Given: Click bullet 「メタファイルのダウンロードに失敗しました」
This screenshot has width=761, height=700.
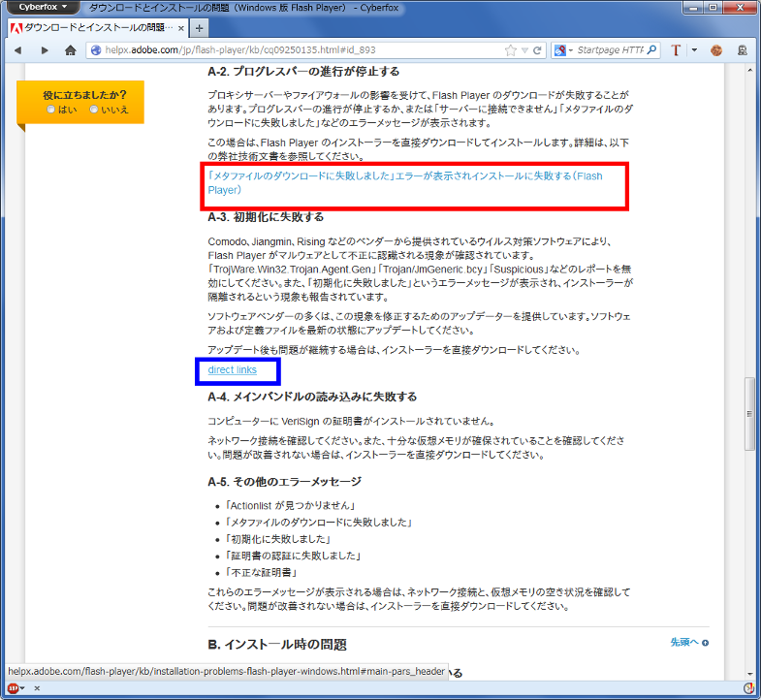Looking at the screenshot, I should pyautogui.click(x=319, y=523).
